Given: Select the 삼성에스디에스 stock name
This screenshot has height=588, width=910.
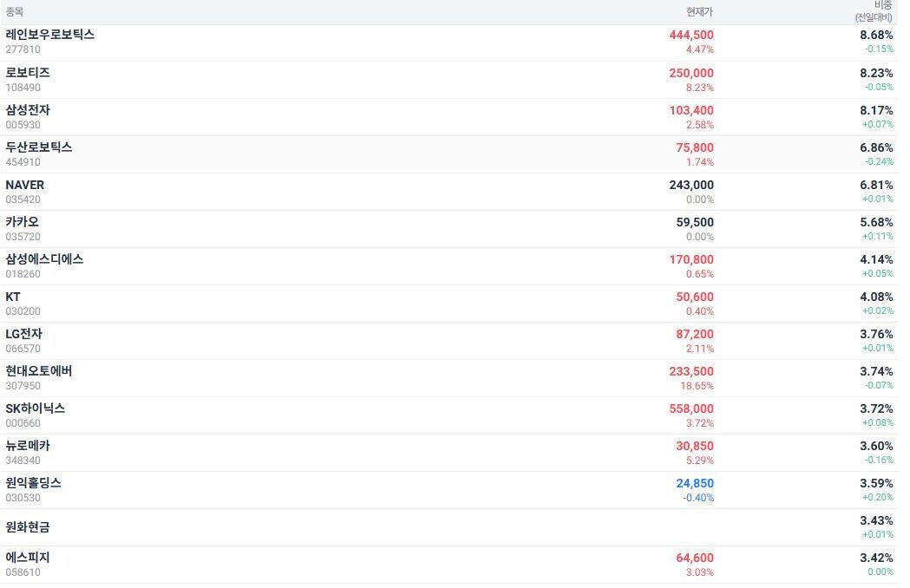Looking at the screenshot, I should pos(44,259).
